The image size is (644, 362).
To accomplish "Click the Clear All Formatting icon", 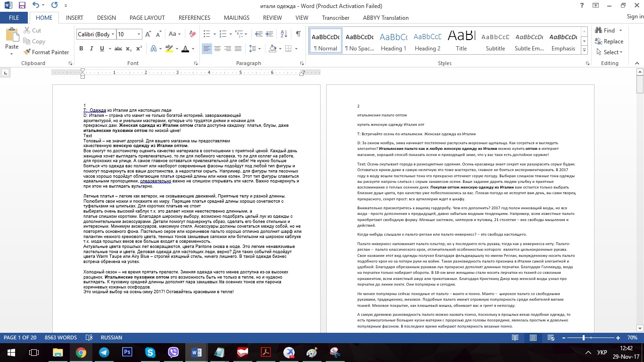I will coord(192,34).
